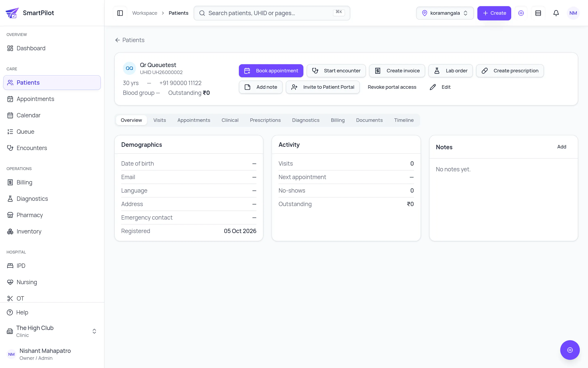The image size is (588, 368).
Task: Select the Documents tab
Action: pos(369,120)
